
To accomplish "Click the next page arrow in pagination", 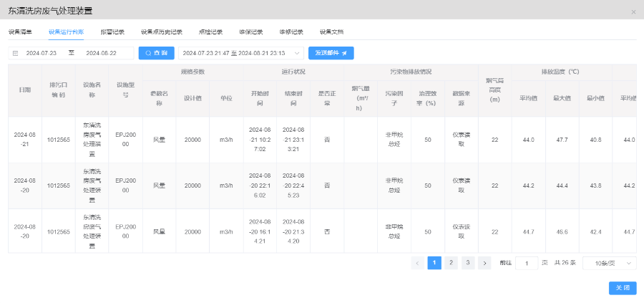I will pyautogui.click(x=484, y=263).
